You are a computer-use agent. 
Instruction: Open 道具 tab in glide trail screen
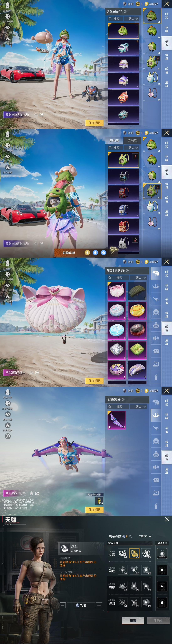pyautogui.click(x=167, y=471)
